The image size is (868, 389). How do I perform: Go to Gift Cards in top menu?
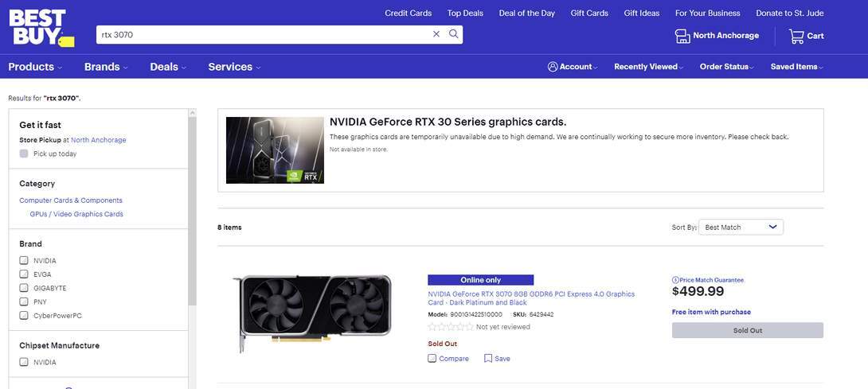click(x=589, y=13)
